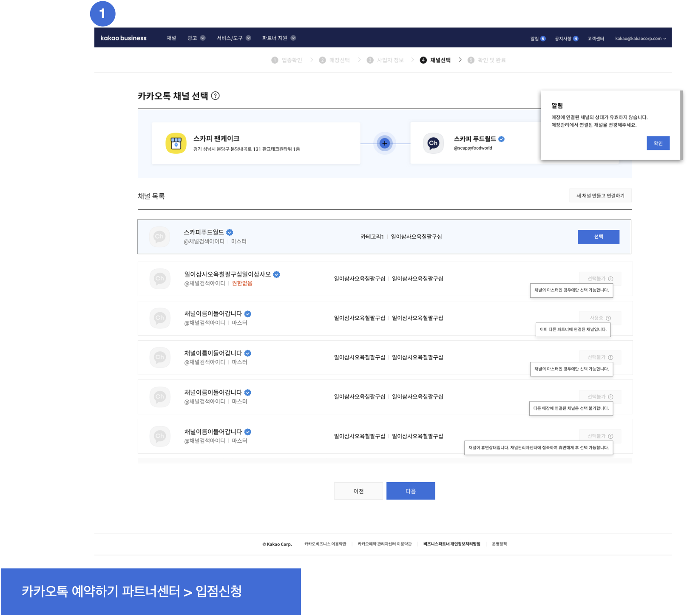Click the 스카피 푸드월드 channel Ch icon
687x616 pixels.
pyautogui.click(x=433, y=143)
